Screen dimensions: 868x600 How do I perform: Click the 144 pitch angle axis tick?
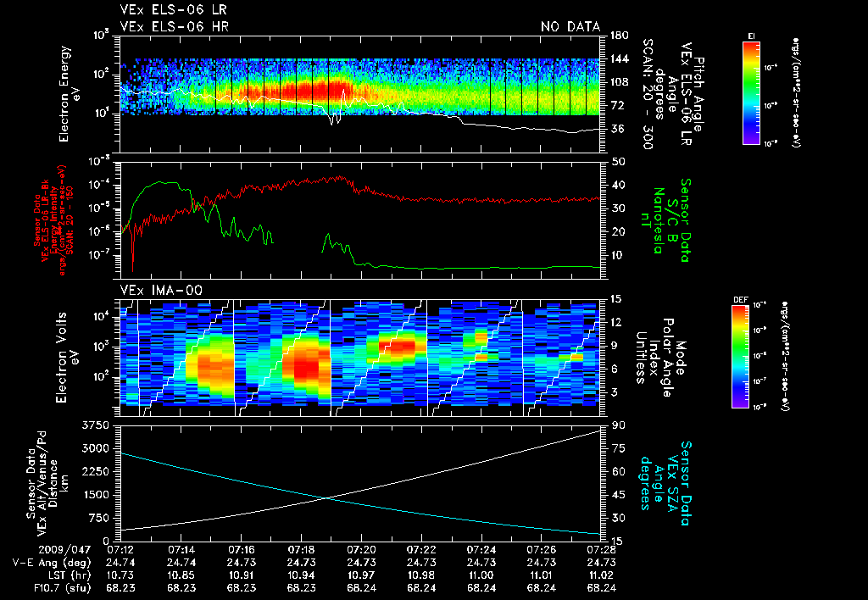click(x=619, y=58)
